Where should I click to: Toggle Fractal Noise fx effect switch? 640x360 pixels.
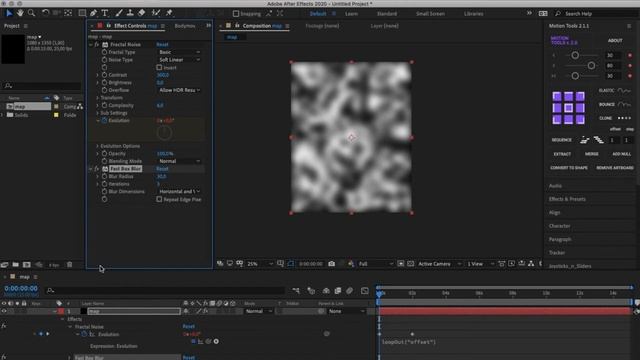point(97,44)
